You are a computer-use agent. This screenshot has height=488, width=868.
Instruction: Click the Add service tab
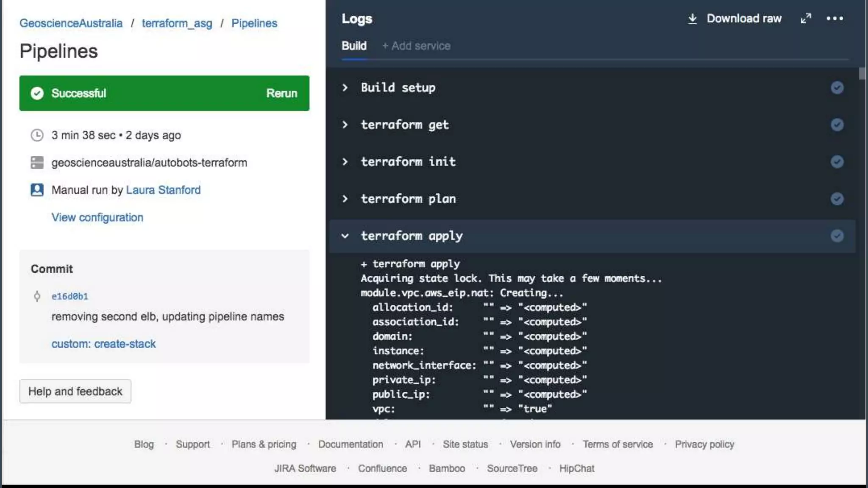tap(416, 46)
